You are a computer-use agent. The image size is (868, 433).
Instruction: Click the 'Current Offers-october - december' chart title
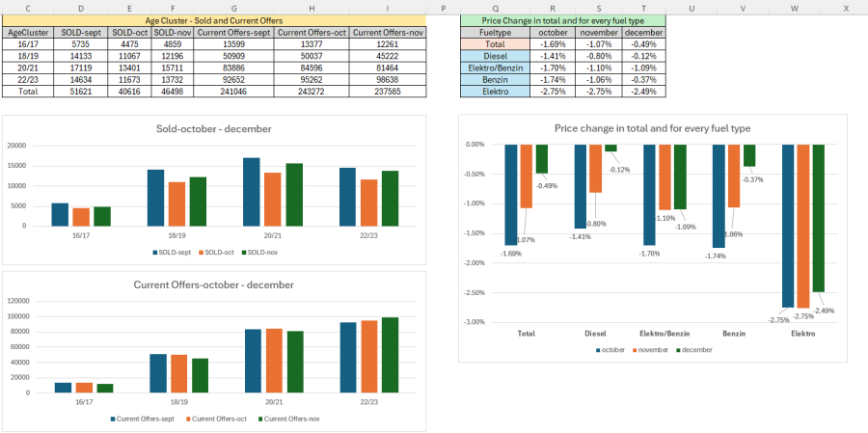pyautogui.click(x=213, y=284)
